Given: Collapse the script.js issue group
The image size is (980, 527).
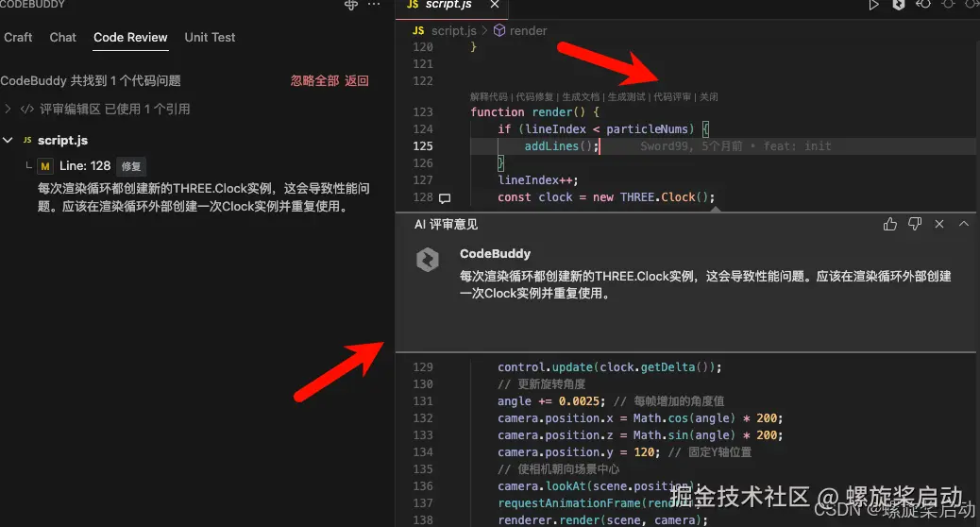Looking at the screenshot, I should (x=8, y=140).
